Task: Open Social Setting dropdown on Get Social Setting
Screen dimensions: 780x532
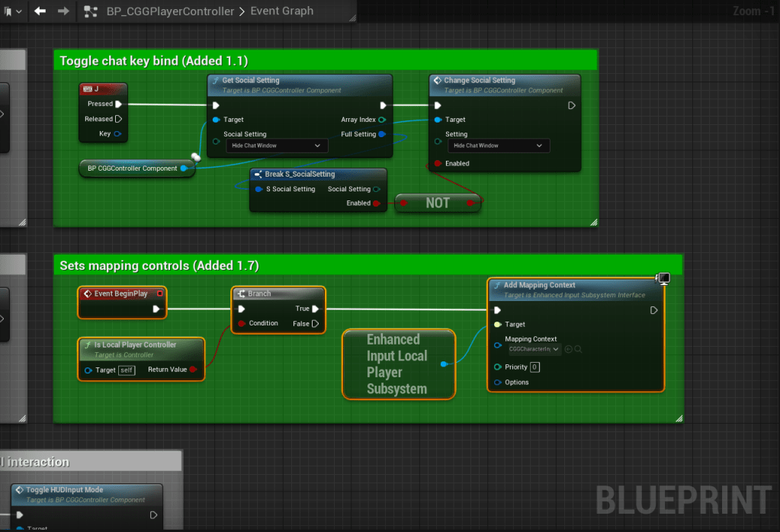Action: point(277,146)
